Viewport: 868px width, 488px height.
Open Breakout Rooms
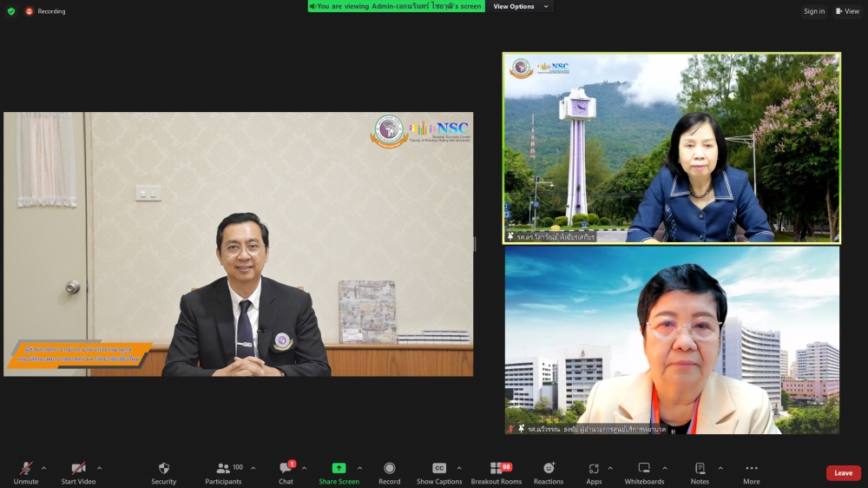496,469
